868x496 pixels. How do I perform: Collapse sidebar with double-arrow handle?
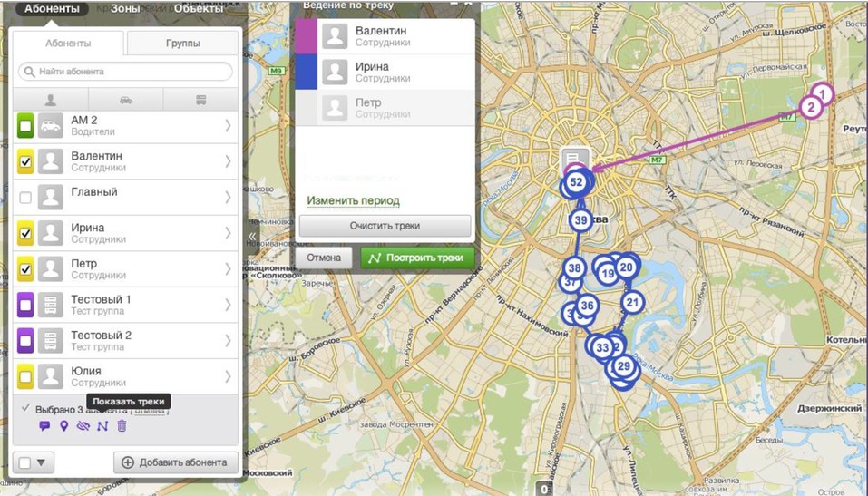[x=252, y=236]
